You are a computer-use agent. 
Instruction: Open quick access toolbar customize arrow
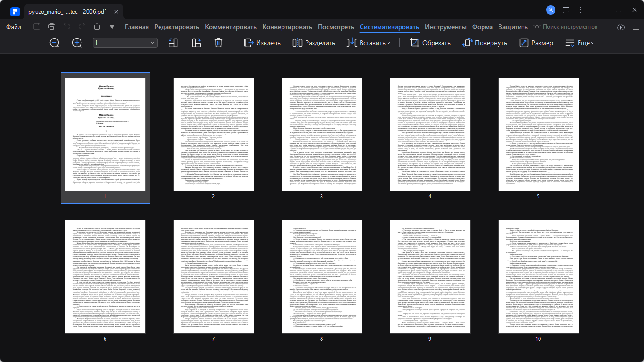click(112, 27)
